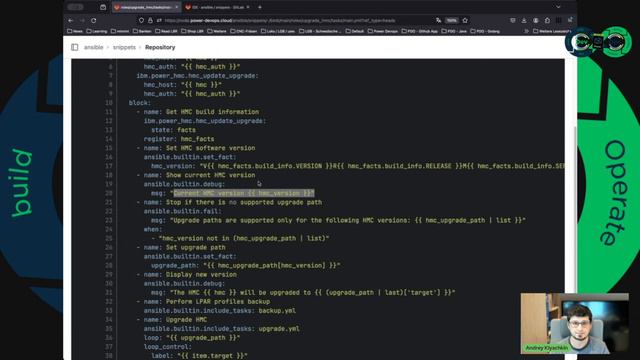Toggle the GitLab sidebar panel icon
The height and width of the screenshot is (360, 640).
tap(75, 47)
